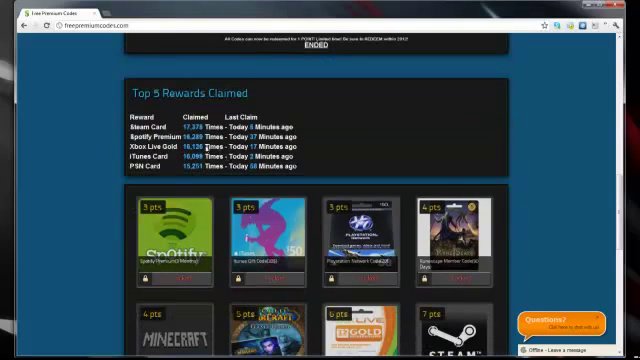Click Xbox Live Gold reward row
This screenshot has height=360, width=640.
point(213,147)
